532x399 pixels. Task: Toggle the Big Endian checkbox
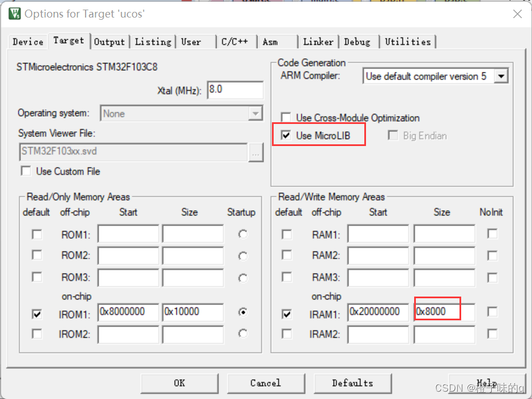(393, 135)
